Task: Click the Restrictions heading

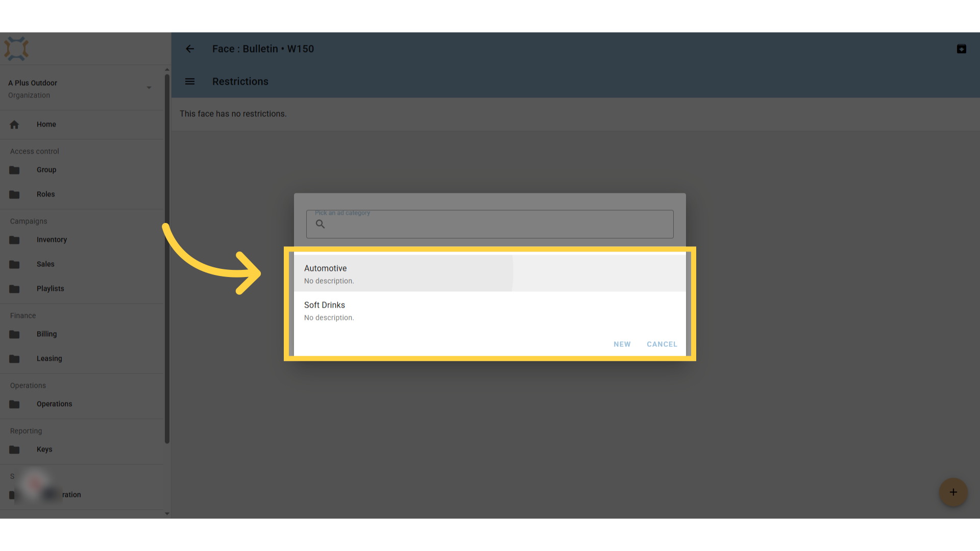Action: click(x=240, y=82)
